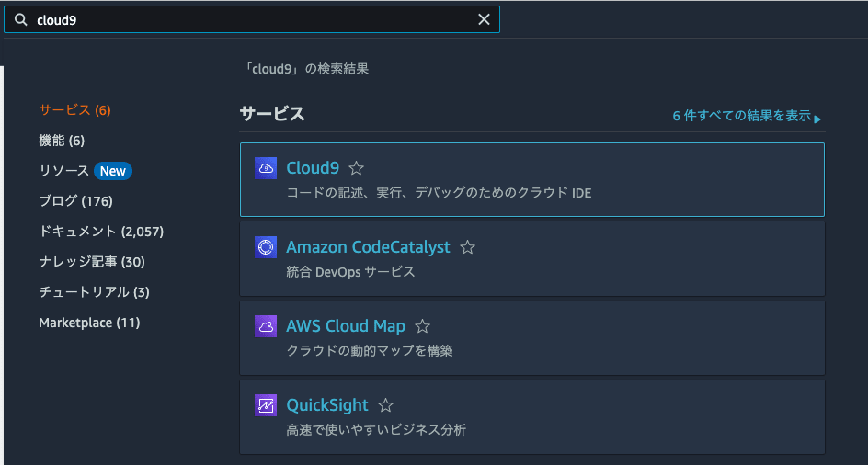
Task: Click the QuickSight service icon
Action: 266,405
